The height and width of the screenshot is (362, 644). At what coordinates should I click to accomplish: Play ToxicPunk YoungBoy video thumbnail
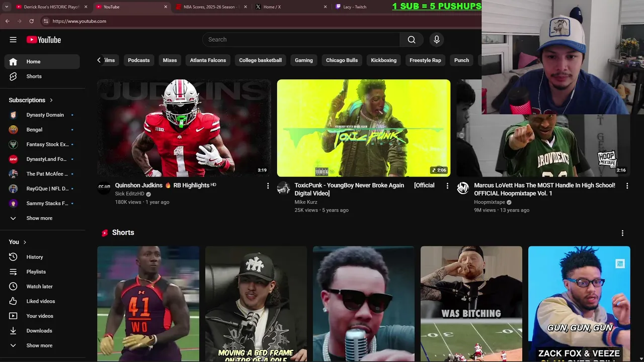[x=364, y=128]
